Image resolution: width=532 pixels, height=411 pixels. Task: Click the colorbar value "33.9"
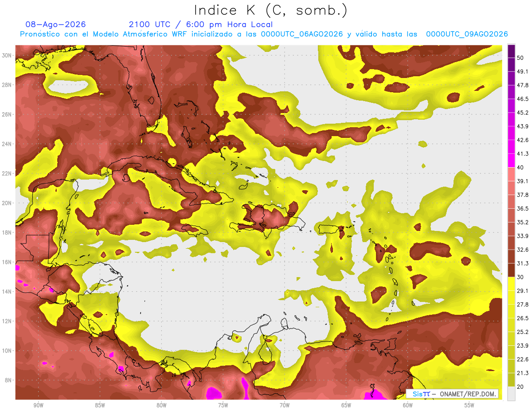pos(523,236)
